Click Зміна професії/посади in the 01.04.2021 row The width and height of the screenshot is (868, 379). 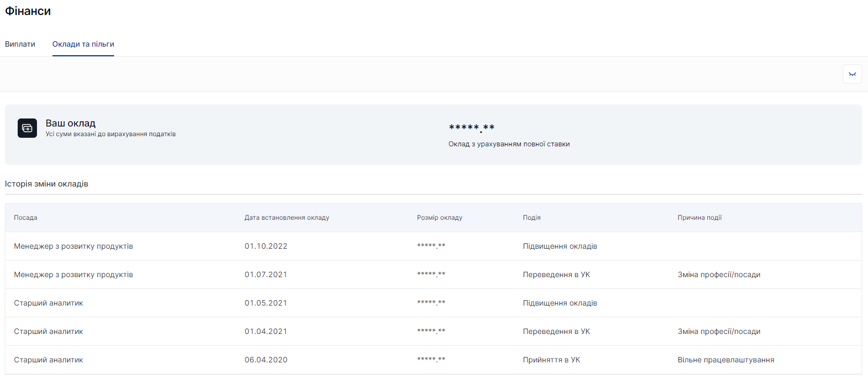(x=719, y=331)
